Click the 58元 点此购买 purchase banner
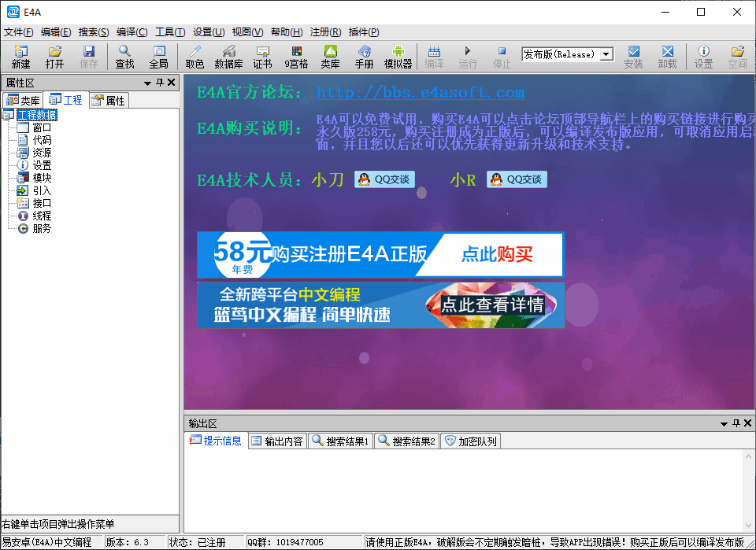 [x=380, y=255]
